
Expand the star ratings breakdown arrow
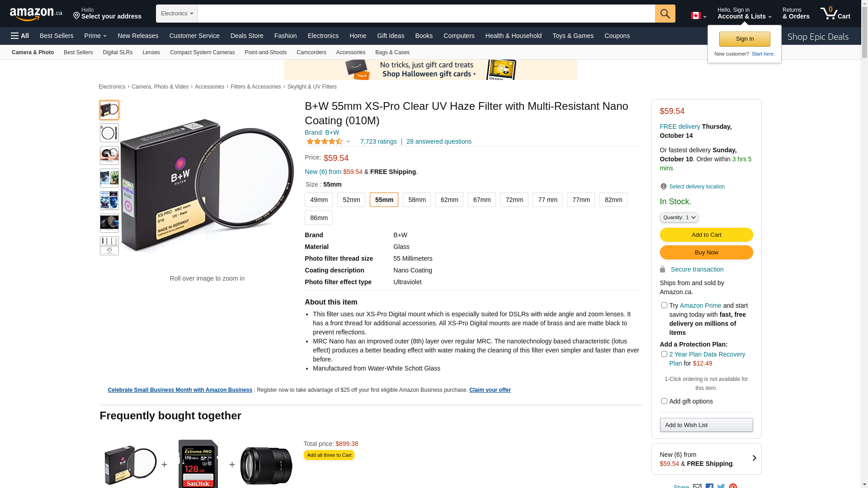point(348,141)
